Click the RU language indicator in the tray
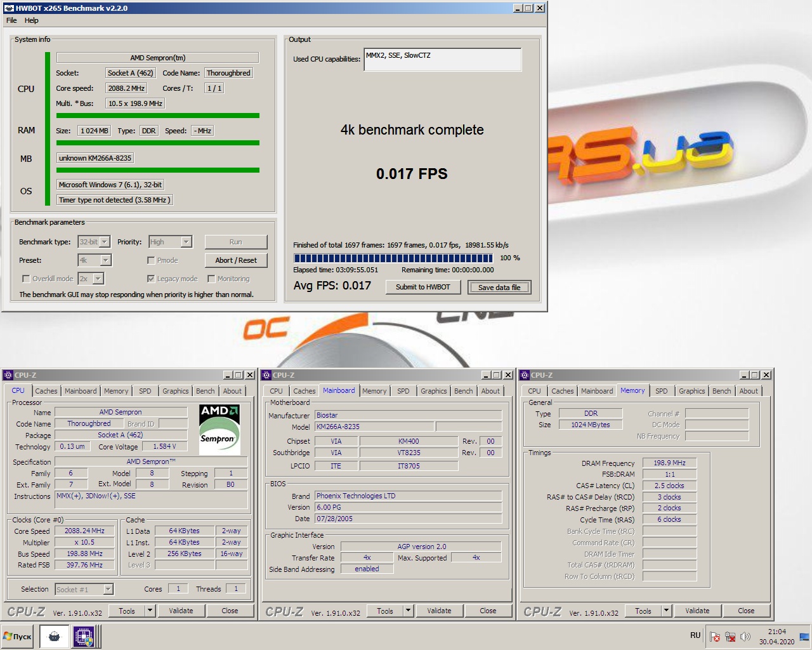 tap(695, 635)
